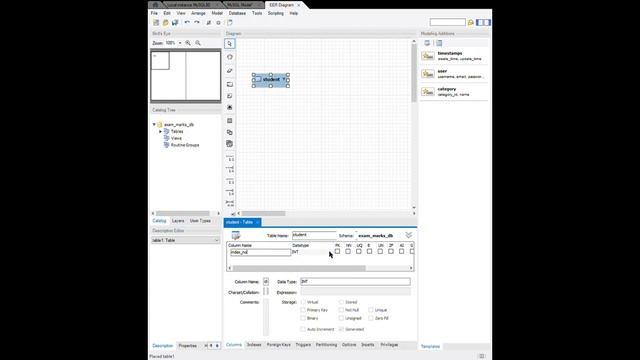640x360 pixels.
Task: Click first icon in Modeling Additions toolbar
Action: (x=427, y=43)
